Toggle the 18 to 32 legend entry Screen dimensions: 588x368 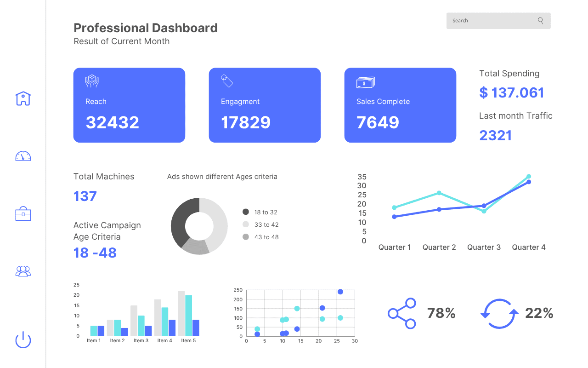point(260,212)
